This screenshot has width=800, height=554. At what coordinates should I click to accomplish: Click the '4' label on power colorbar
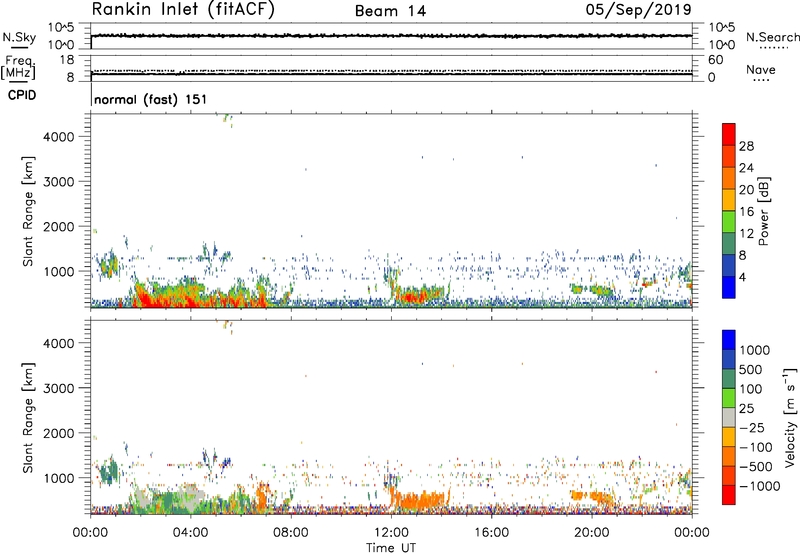coord(743,277)
